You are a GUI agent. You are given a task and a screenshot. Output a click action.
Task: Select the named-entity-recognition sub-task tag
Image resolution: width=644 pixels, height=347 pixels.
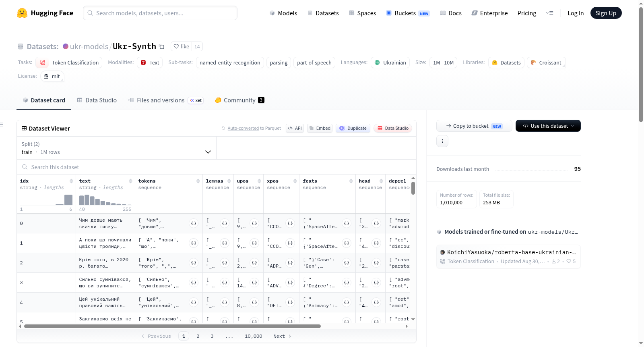click(x=230, y=62)
